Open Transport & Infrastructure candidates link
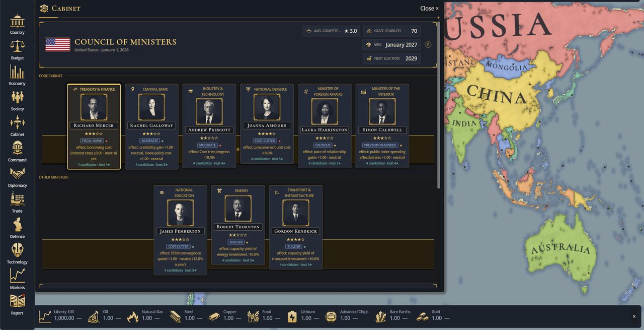This screenshot has width=644, height=330. pyautogui.click(x=296, y=265)
